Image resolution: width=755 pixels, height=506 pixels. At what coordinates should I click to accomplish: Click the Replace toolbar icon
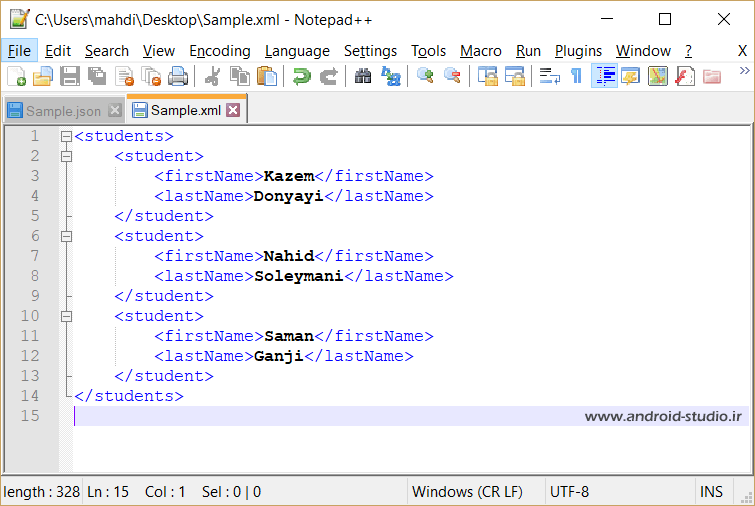[391, 77]
